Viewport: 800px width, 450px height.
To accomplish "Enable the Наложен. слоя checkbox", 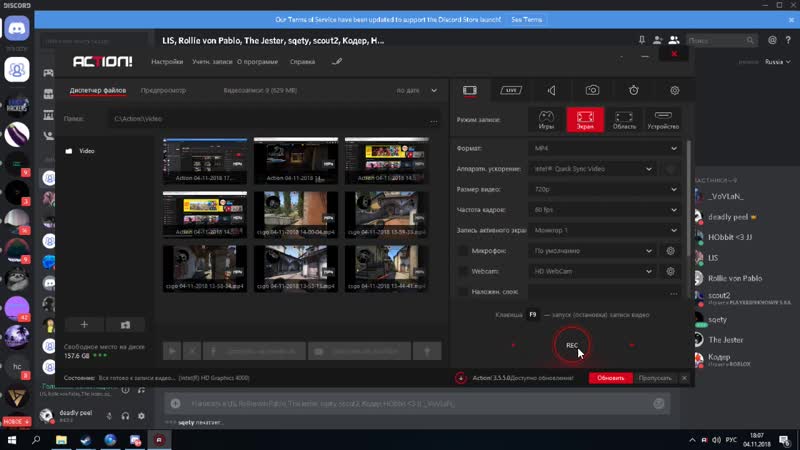I will (463, 292).
